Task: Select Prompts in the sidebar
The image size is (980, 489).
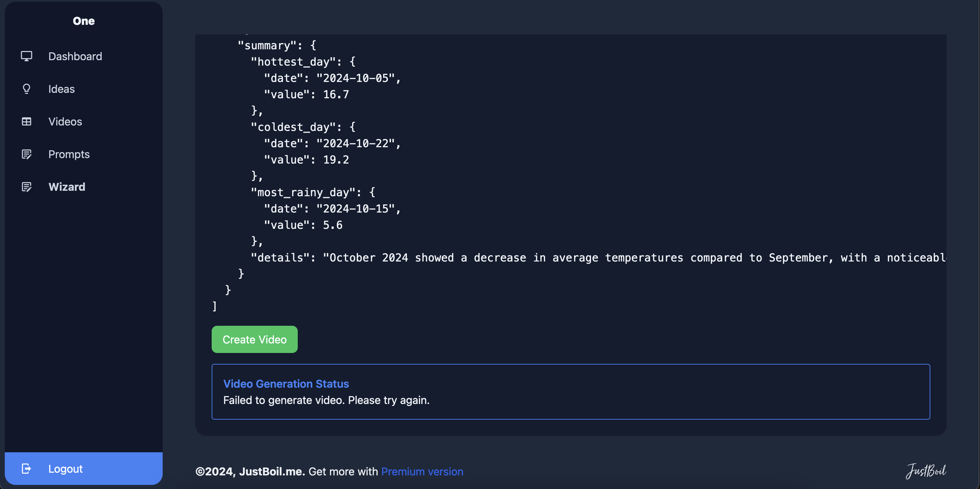Action: coord(69,154)
